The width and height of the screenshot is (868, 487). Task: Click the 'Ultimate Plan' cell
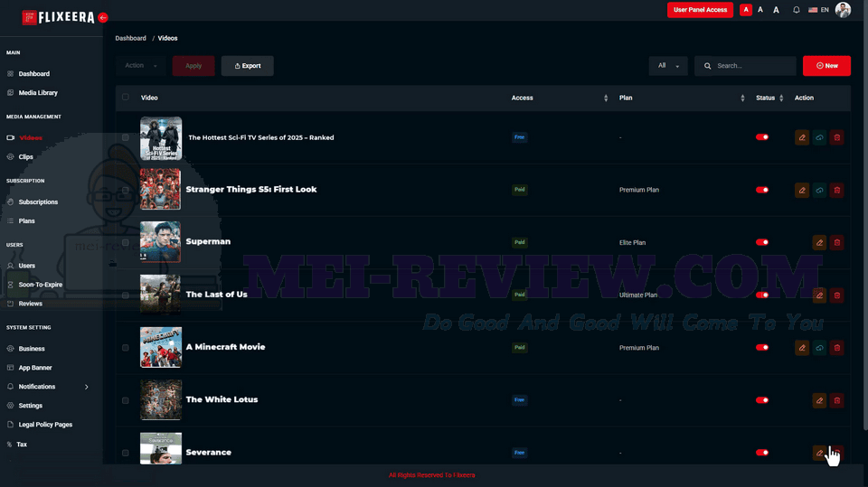coord(637,295)
